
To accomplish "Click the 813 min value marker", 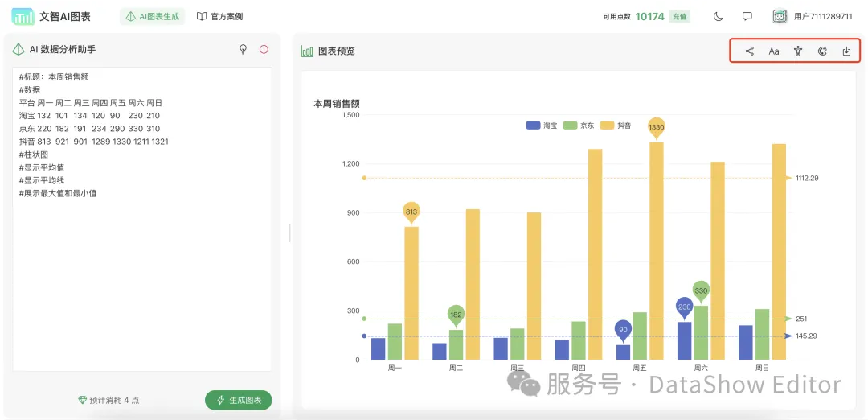I will 411,212.
